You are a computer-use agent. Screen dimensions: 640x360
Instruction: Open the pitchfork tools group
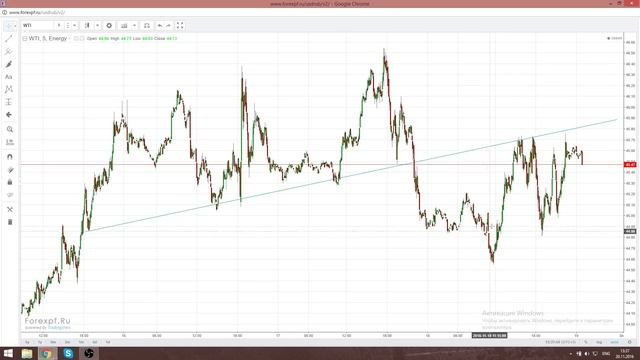click(x=9, y=51)
